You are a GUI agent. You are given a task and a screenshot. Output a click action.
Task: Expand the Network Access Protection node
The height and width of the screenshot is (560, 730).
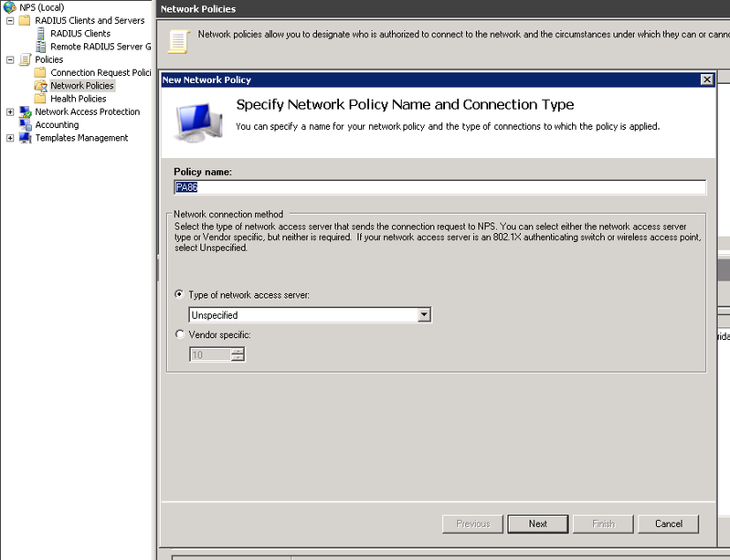pos(10,112)
